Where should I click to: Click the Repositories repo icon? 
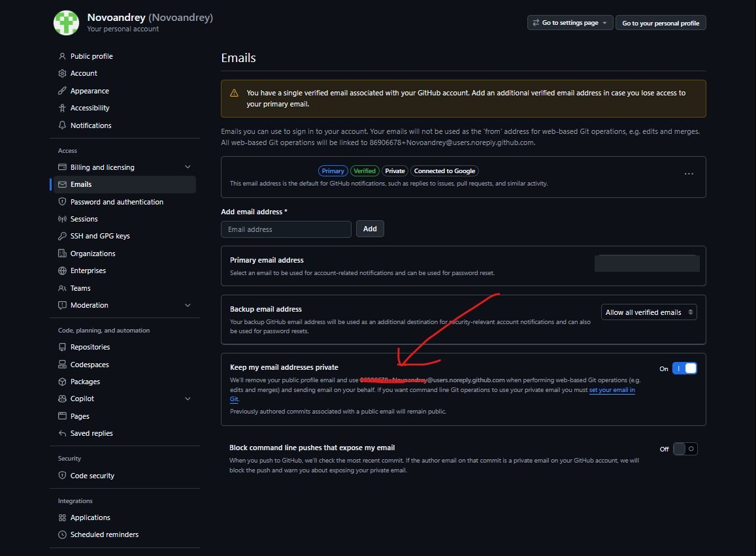pyautogui.click(x=62, y=347)
